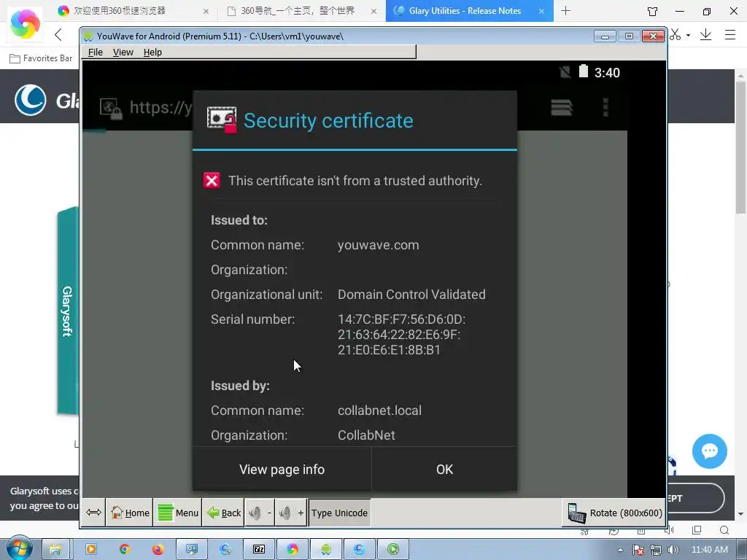Open the Android browser overflow menu dots
Image resolution: width=747 pixels, height=560 pixels.
[605, 107]
